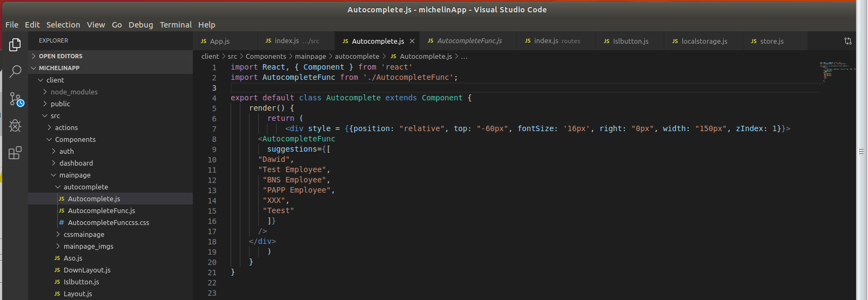Open the File menu
Viewport: 868px width, 300px height.
pyautogui.click(x=12, y=25)
